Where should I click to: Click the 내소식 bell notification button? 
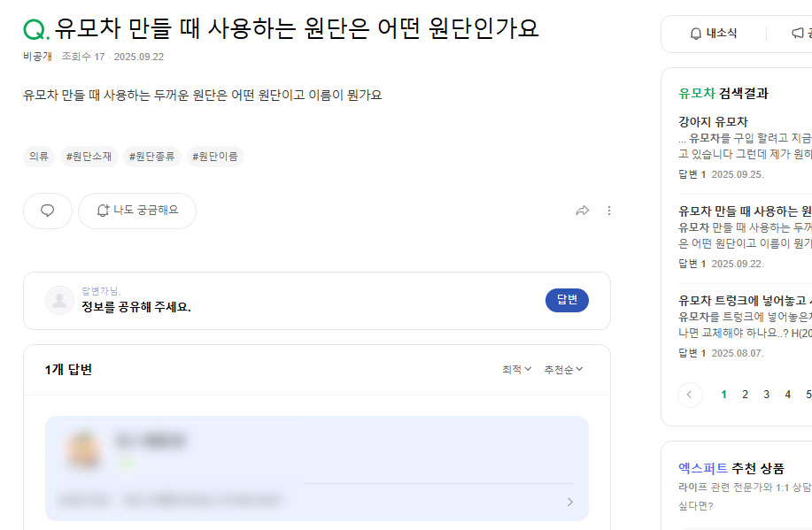[714, 34]
